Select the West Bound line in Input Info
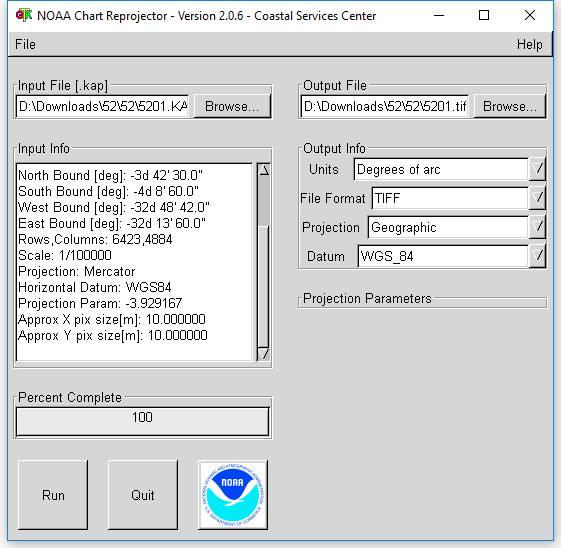This screenshot has height=548, width=561. (114, 207)
